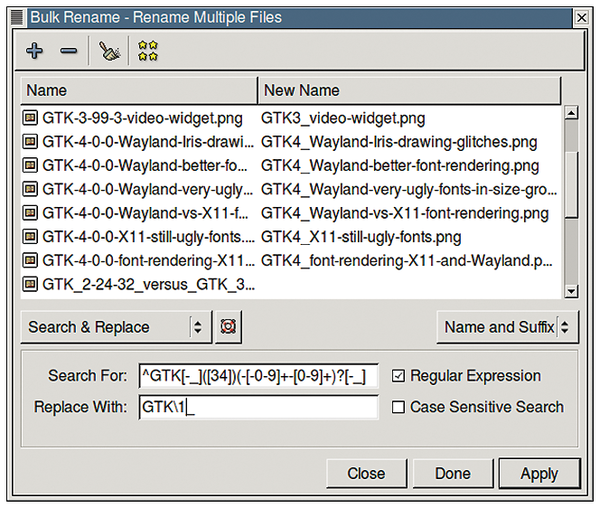The image size is (600, 508).
Task: Click the Apply button
Action: coord(540,473)
